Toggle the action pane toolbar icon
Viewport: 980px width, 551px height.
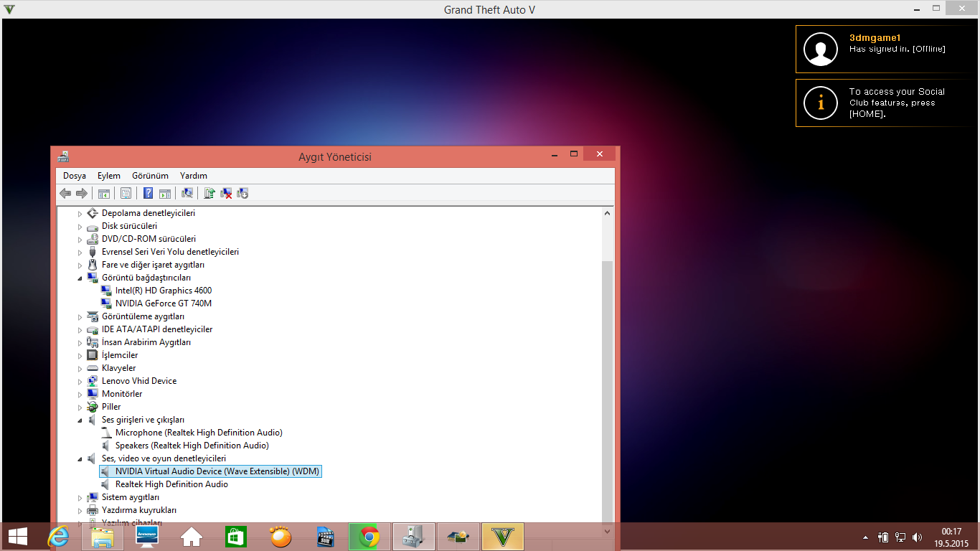[164, 193]
